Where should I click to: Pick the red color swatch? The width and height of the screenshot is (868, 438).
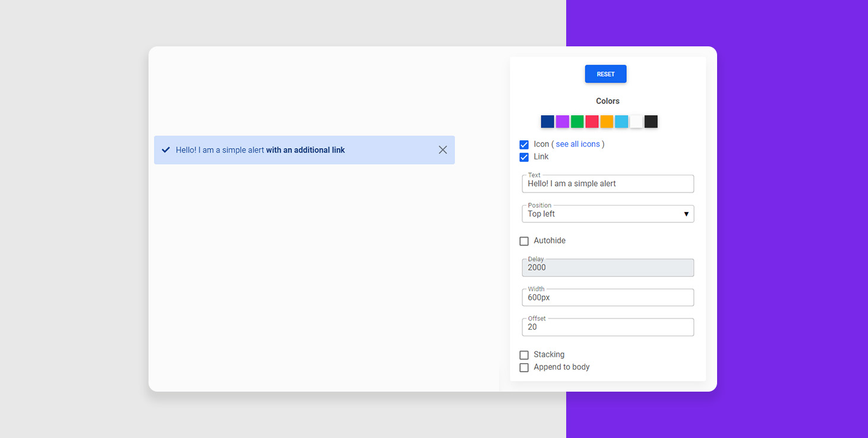pos(592,122)
